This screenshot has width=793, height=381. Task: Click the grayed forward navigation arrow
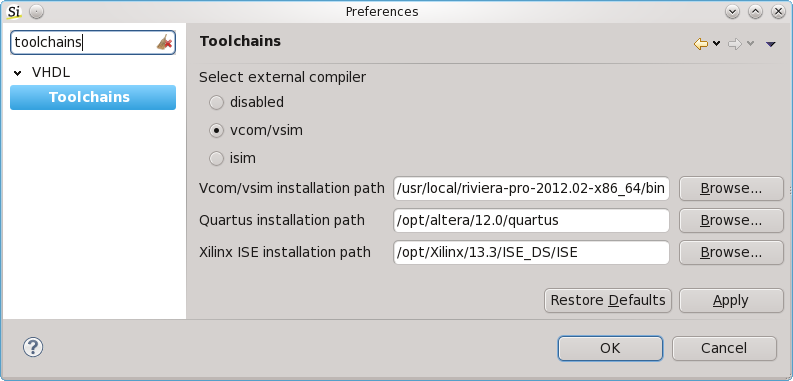734,44
